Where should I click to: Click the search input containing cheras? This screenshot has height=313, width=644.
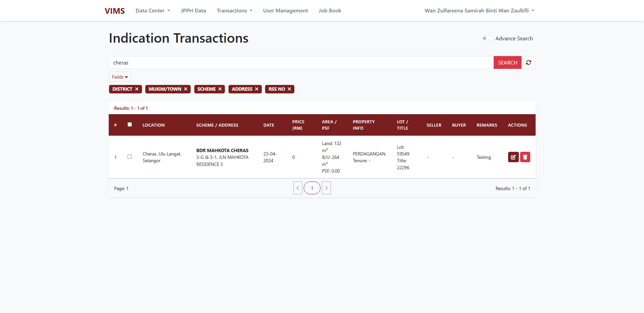(301, 63)
